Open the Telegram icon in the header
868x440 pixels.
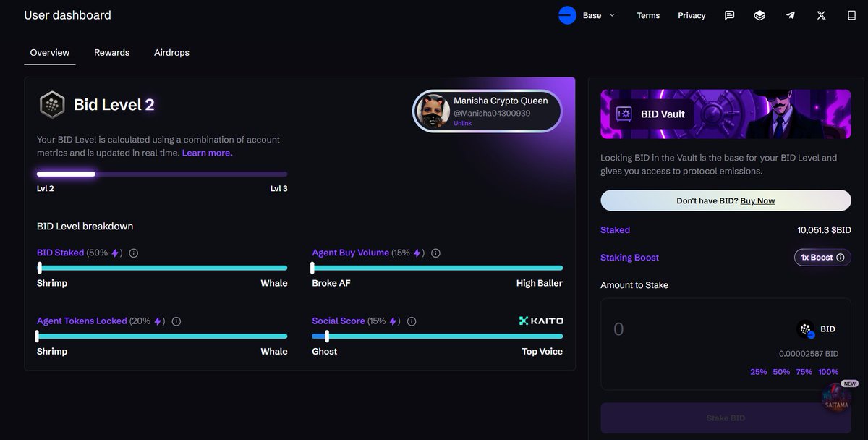790,14
